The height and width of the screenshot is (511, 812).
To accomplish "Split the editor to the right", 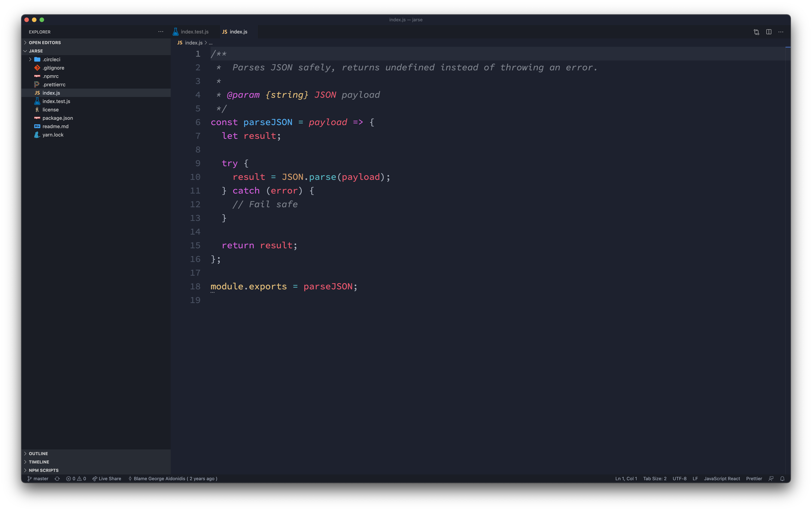I will (768, 32).
